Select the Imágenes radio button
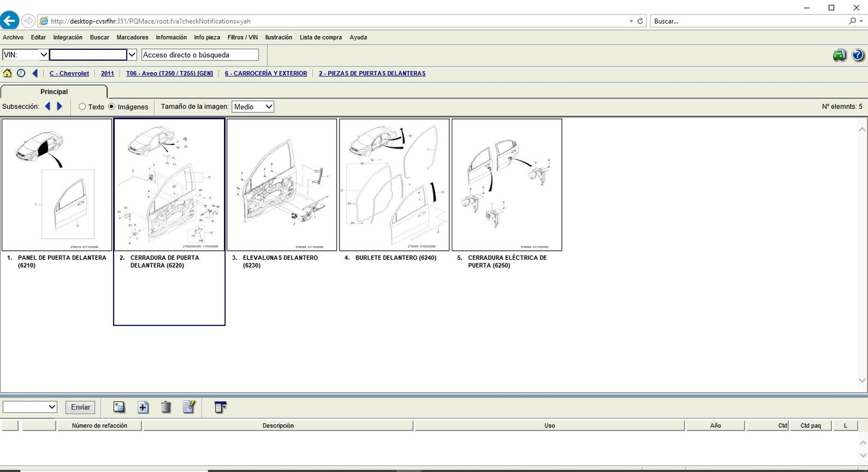The height and width of the screenshot is (472, 868). 112,107
